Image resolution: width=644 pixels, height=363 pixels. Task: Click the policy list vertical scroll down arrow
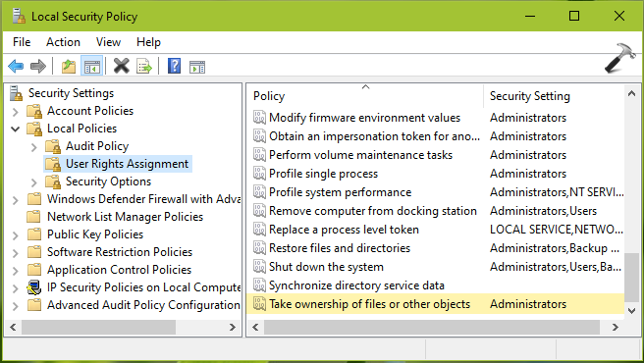pyautogui.click(x=631, y=311)
